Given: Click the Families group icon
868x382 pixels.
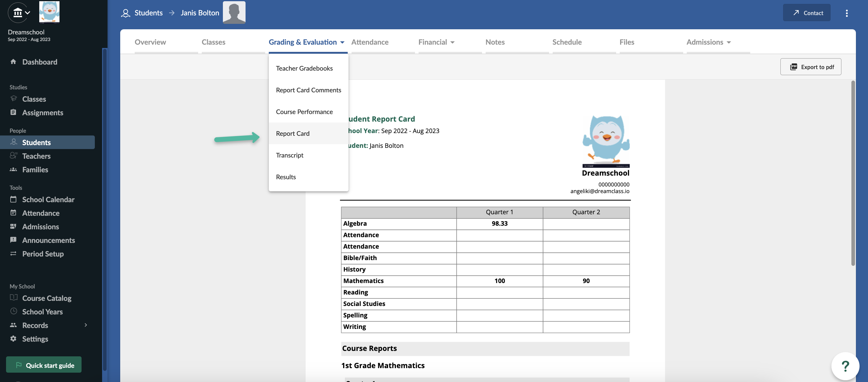Looking at the screenshot, I should click(13, 169).
